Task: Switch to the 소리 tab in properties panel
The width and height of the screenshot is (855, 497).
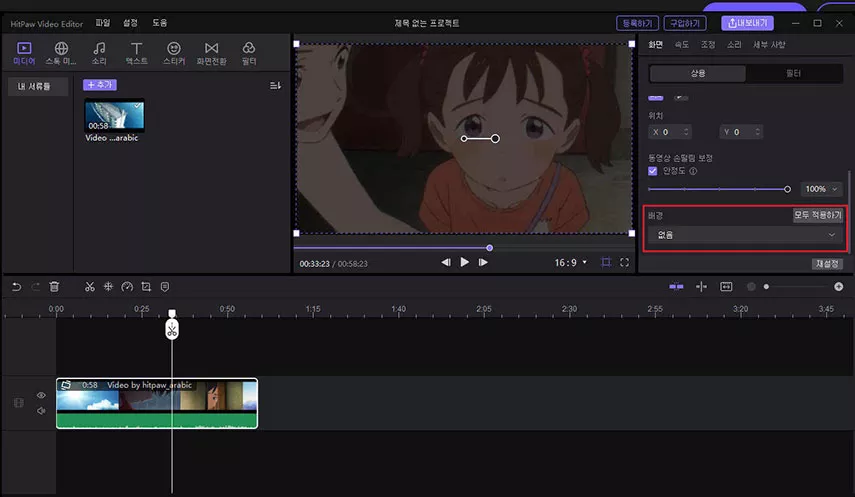Action: [x=734, y=44]
